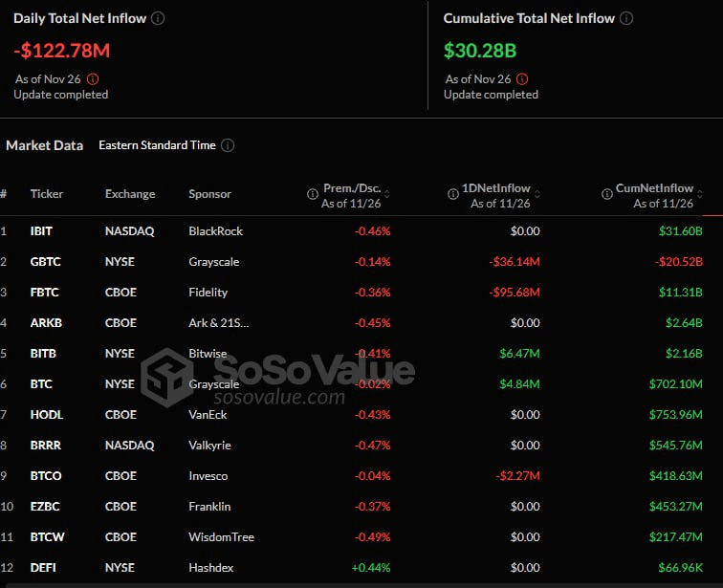Click the Fidelity sponsor cell
Viewport: 723px width, 588px height.
point(208,293)
